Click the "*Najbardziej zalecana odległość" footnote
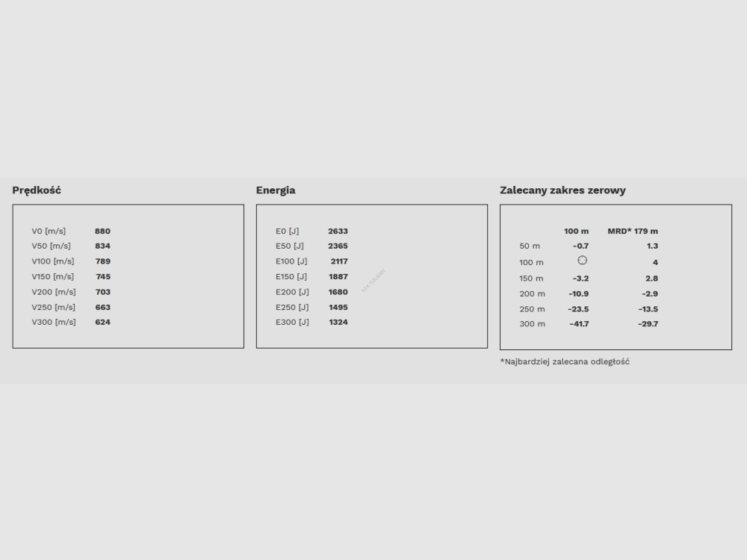The width and height of the screenshot is (747, 560). [565, 361]
